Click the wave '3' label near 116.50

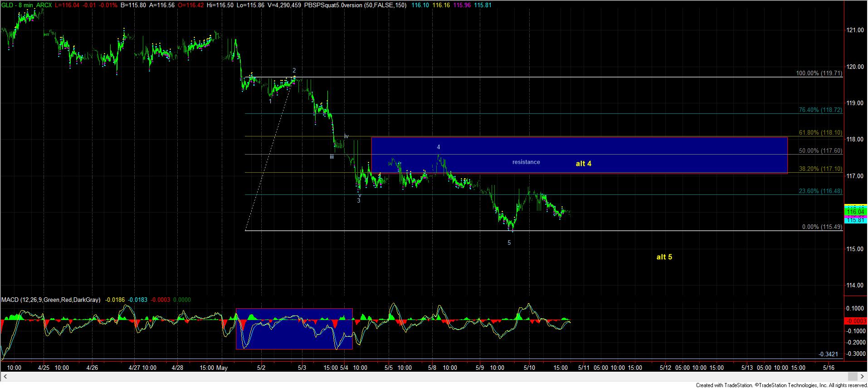click(x=359, y=200)
